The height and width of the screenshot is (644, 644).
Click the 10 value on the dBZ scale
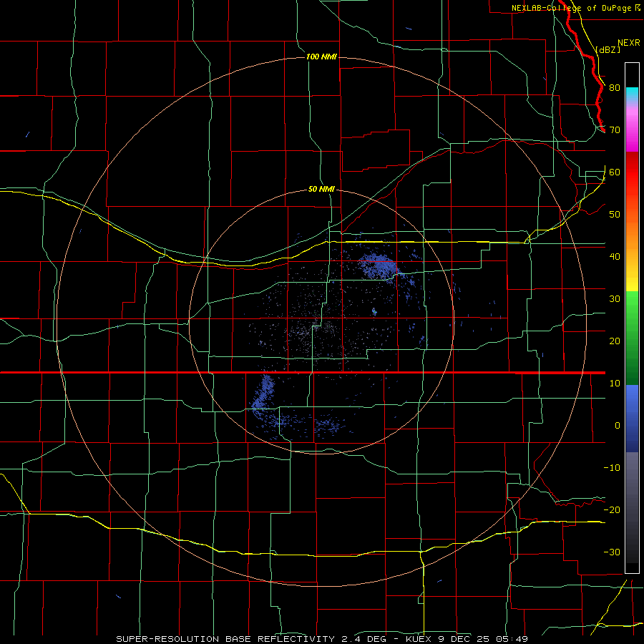tap(615, 384)
